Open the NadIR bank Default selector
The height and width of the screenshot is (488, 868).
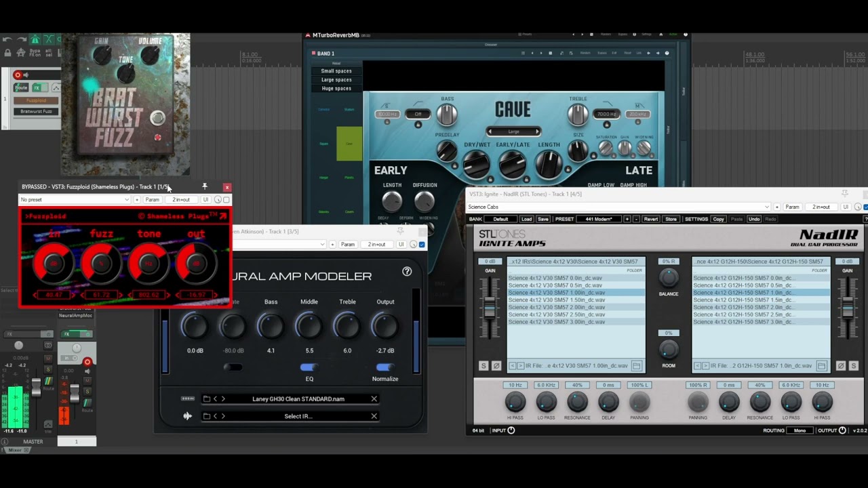coord(500,219)
